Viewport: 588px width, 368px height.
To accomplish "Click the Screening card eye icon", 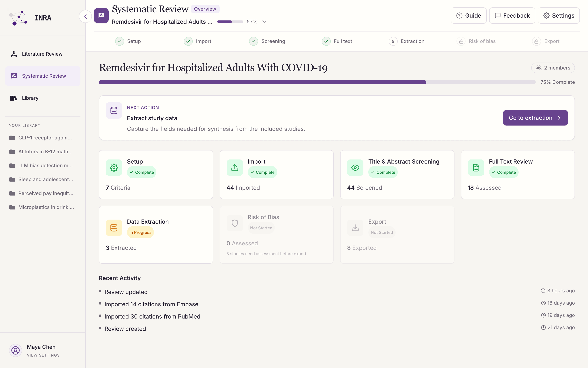I will click(x=355, y=168).
